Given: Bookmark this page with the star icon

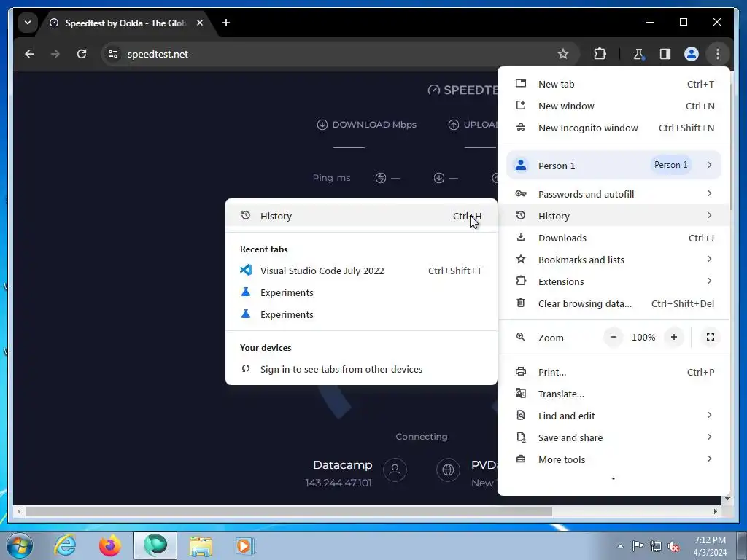Looking at the screenshot, I should click(563, 54).
